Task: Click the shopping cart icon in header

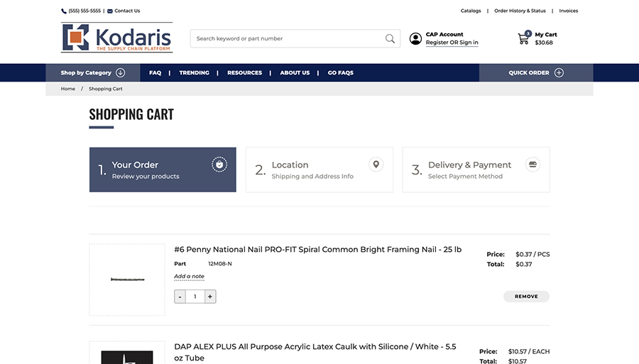Action: click(x=524, y=38)
